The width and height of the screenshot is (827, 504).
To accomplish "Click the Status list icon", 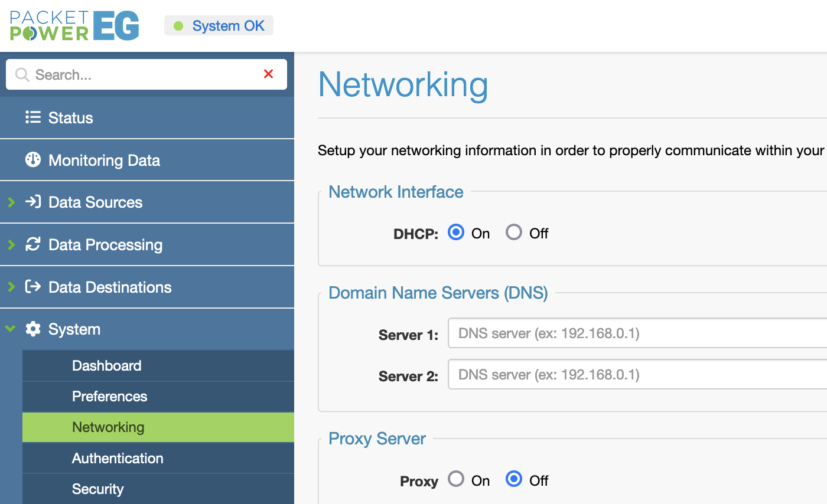I will tap(32, 117).
